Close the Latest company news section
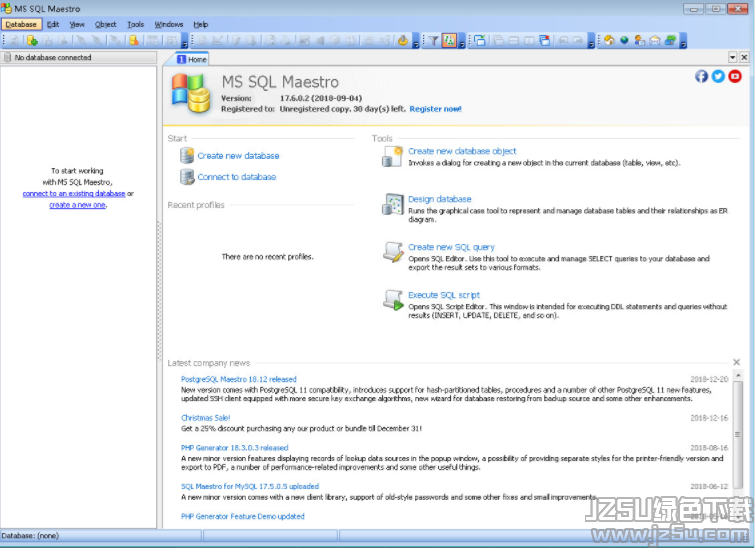Viewport: 755px width, 548px height. tap(736, 362)
